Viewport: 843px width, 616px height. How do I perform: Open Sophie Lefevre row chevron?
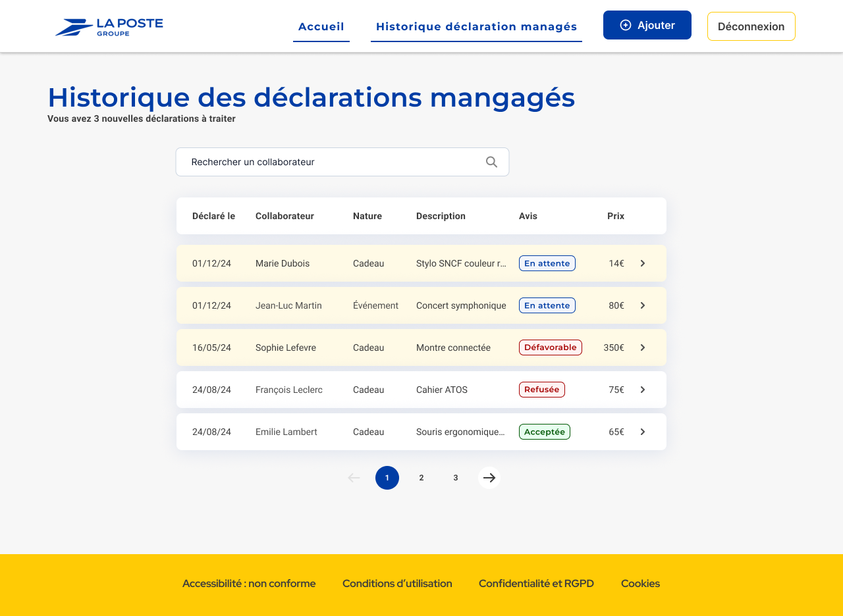tap(643, 347)
